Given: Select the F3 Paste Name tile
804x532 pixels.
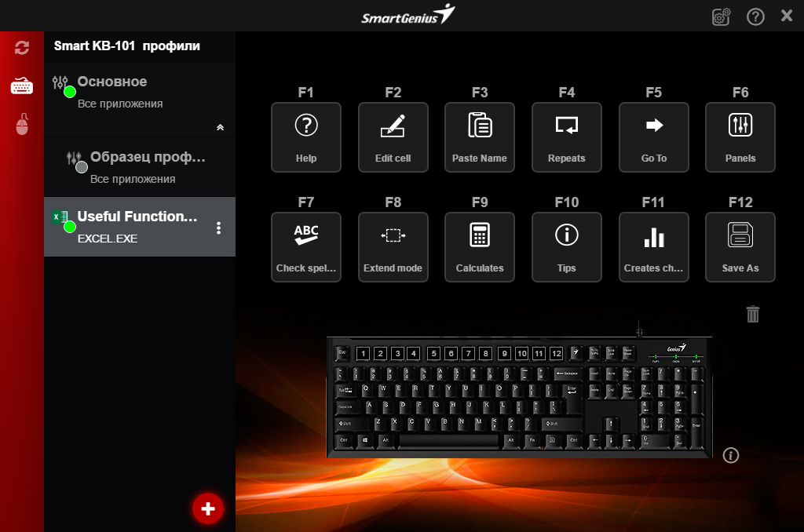Looking at the screenshot, I should (480, 137).
